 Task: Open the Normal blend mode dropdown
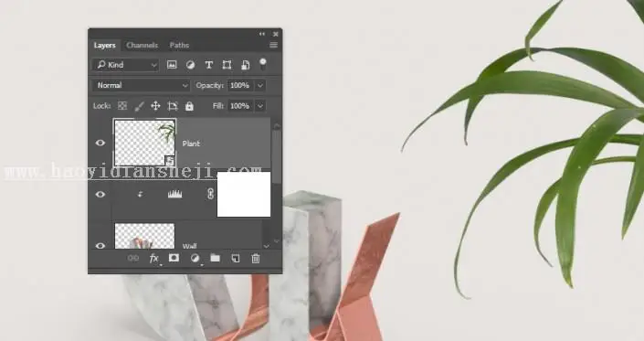point(142,85)
